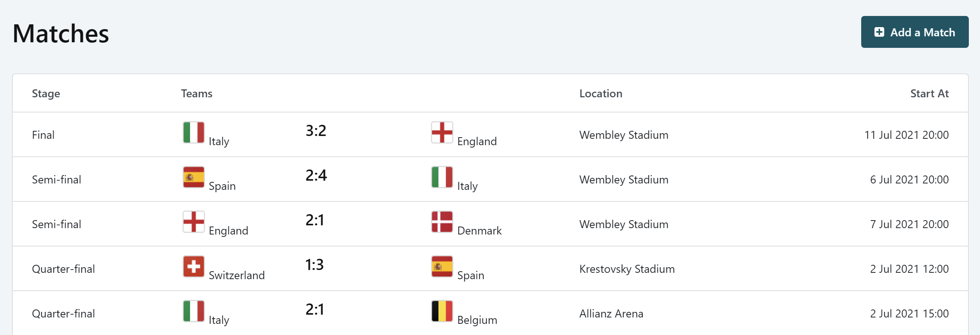
Task: Click the plus icon on the Add a Match button
Action: pos(880,32)
